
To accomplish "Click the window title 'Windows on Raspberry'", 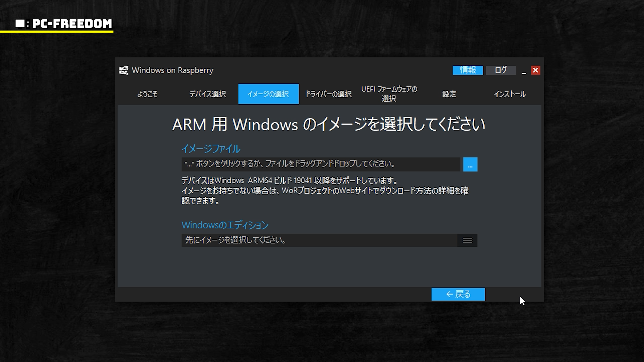I will click(172, 70).
